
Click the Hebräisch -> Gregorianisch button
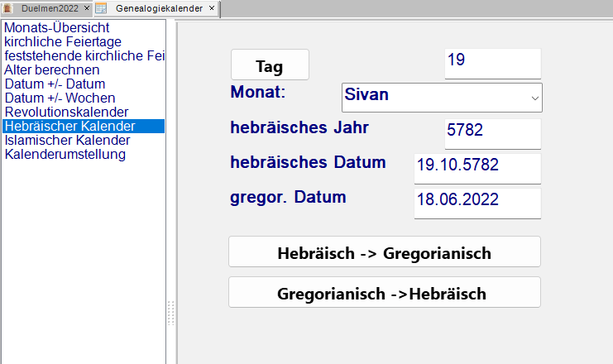click(x=384, y=253)
